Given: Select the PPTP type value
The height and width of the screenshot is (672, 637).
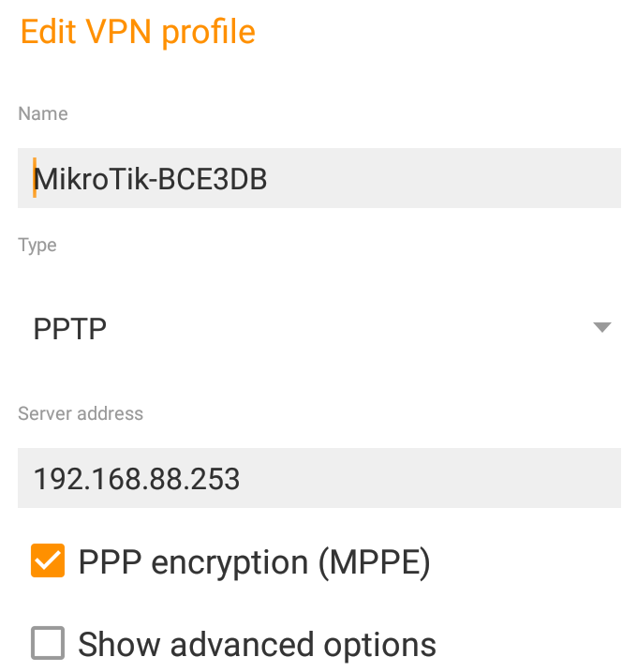Looking at the screenshot, I should [70, 329].
